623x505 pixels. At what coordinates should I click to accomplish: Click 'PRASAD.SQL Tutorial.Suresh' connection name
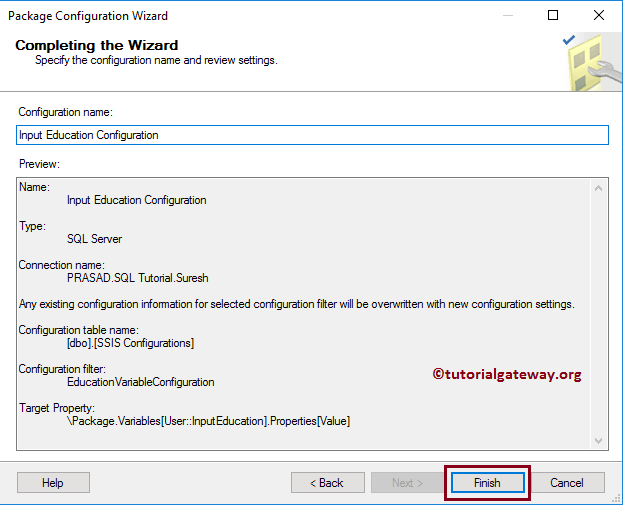point(137,278)
